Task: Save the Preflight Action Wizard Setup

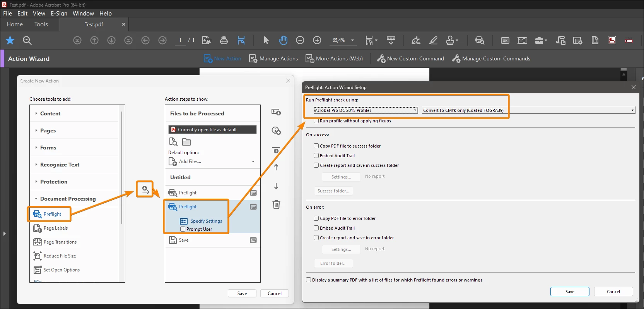Action: pos(570,292)
